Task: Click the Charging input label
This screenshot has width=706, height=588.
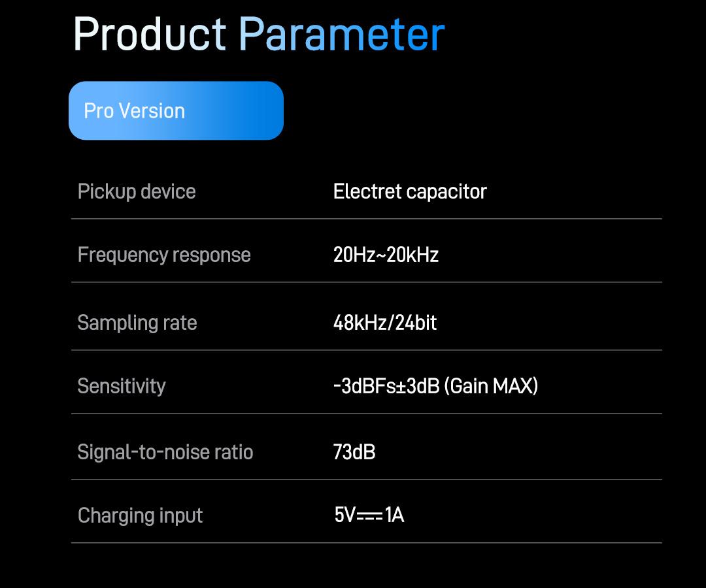Action: (x=141, y=515)
